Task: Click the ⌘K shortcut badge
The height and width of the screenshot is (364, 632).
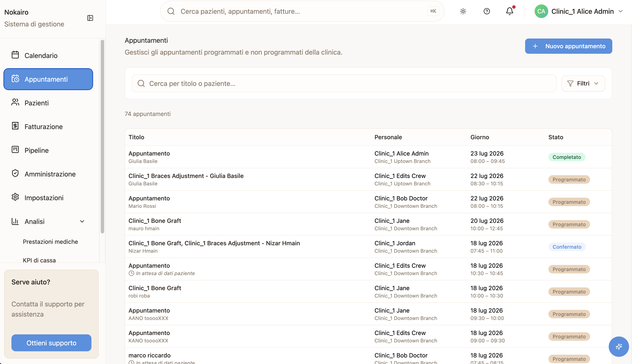Action: point(433,11)
